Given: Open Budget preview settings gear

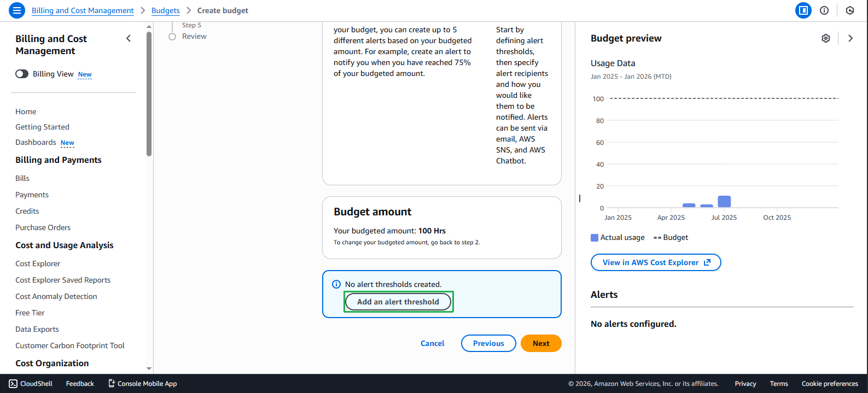Looking at the screenshot, I should 826,38.
